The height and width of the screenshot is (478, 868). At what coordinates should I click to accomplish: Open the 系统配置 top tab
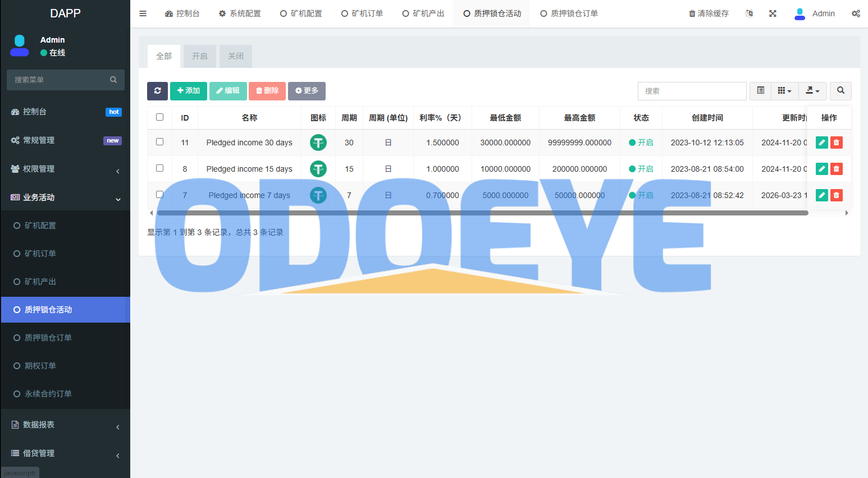pos(240,13)
